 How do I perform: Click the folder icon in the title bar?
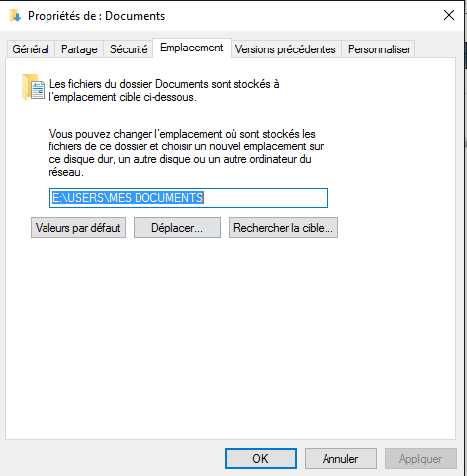tap(15, 16)
